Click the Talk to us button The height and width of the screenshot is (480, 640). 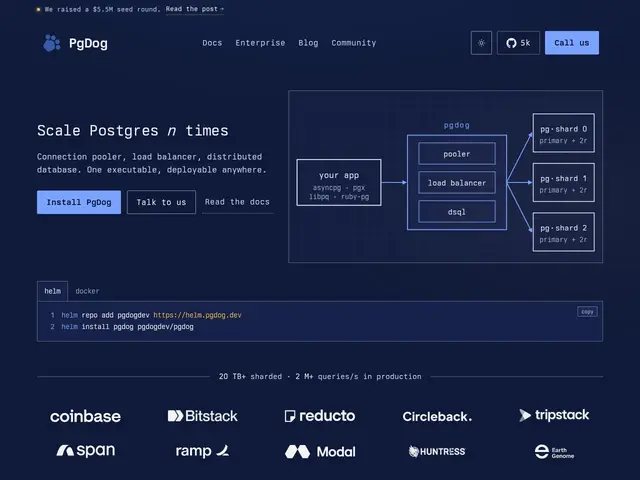click(x=161, y=202)
